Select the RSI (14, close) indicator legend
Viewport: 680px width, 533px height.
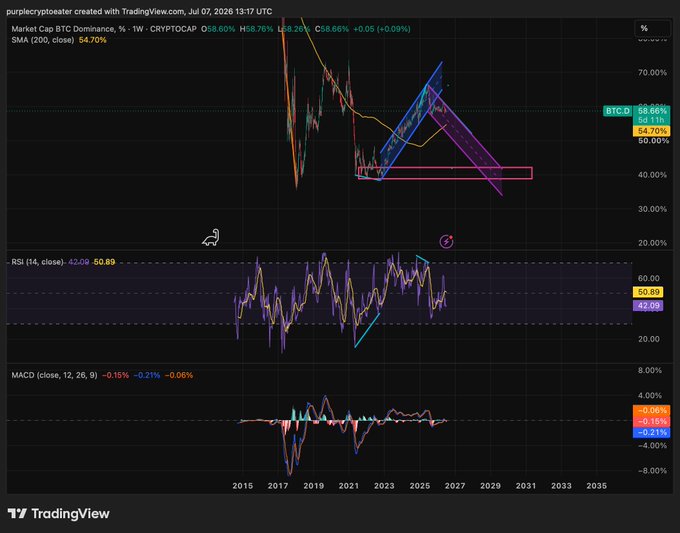click(37, 262)
